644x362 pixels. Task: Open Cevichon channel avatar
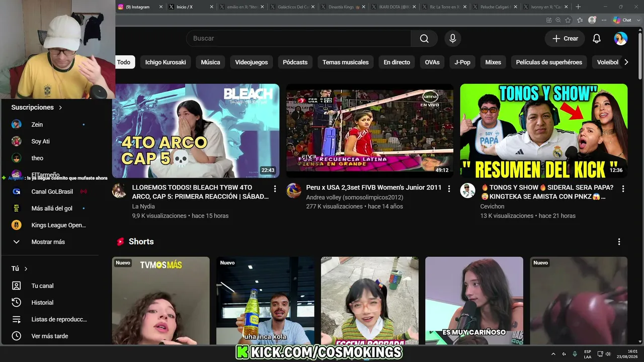[468, 191]
